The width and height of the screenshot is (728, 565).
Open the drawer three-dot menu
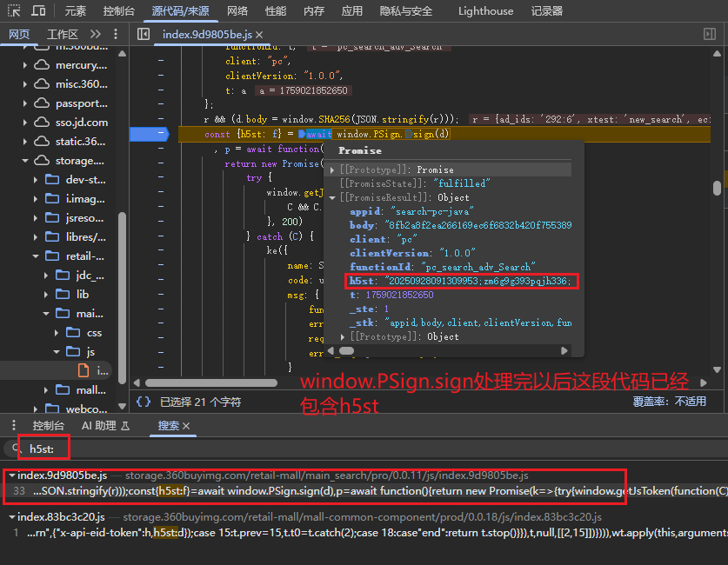point(13,425)
